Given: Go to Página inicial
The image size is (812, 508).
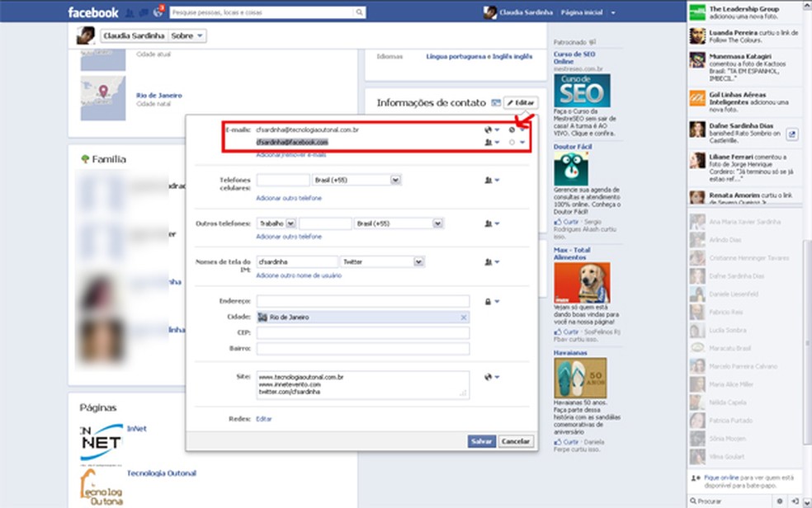Looking at the screenshot, I should coord(582,12).
